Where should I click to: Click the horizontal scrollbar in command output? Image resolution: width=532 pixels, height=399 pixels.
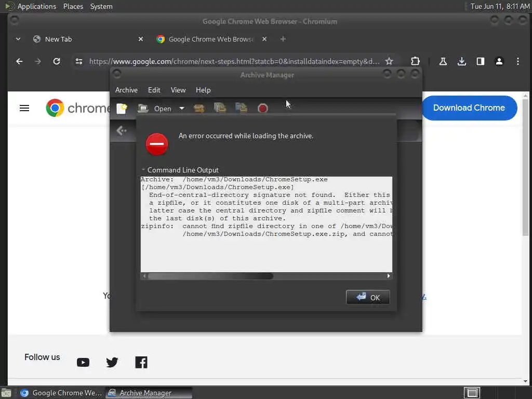210,276
